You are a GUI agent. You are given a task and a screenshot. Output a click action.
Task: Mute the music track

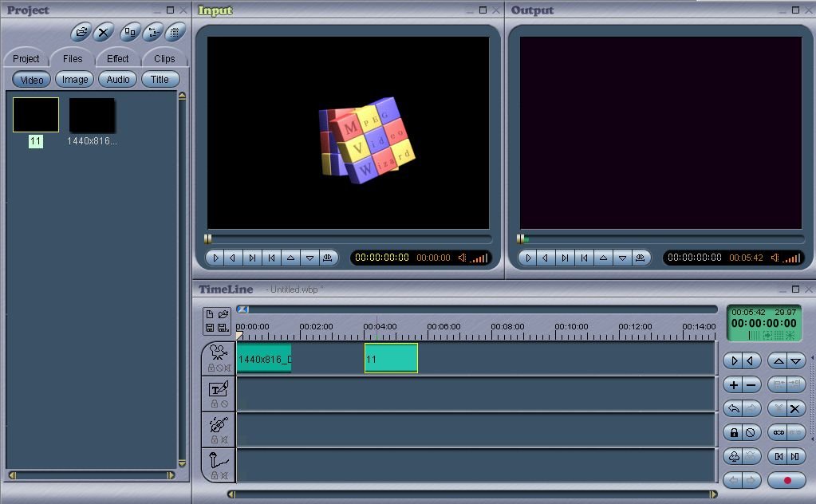tap(224, 439)
